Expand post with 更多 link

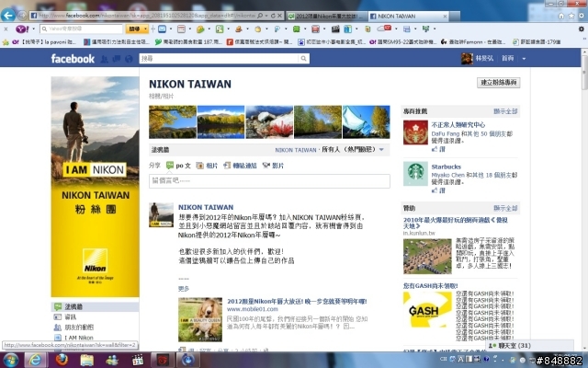click(x=184, y=288)
